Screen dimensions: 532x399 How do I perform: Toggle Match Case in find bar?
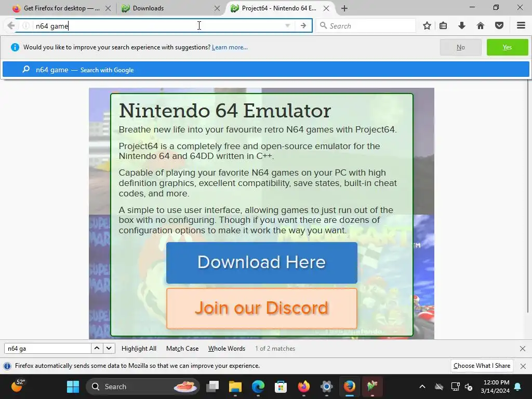point(182,349)
